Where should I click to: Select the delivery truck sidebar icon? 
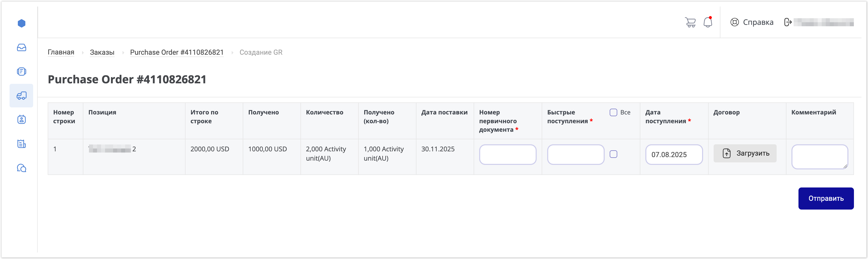click(x=22, y=96)
